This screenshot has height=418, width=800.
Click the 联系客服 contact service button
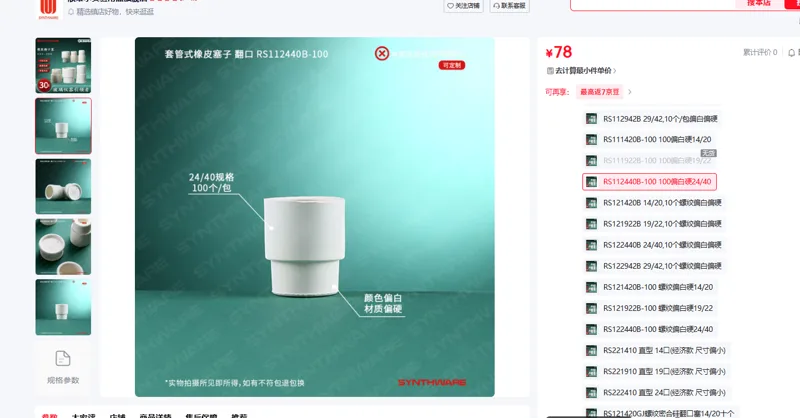coord(509,6)
